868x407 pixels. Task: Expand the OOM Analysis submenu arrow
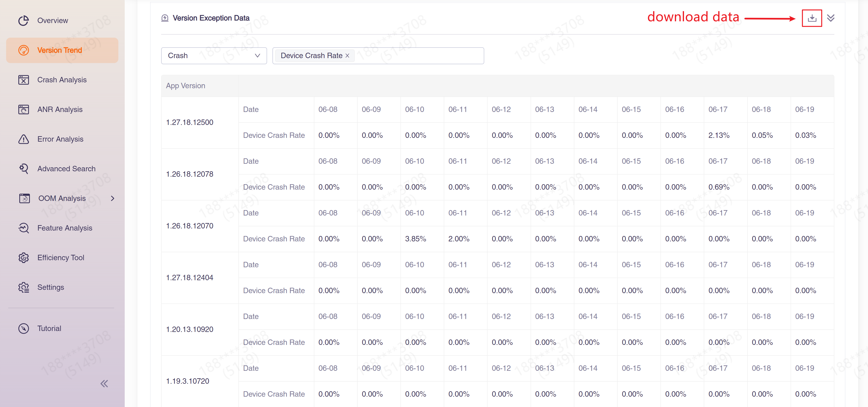pos(112,199)
